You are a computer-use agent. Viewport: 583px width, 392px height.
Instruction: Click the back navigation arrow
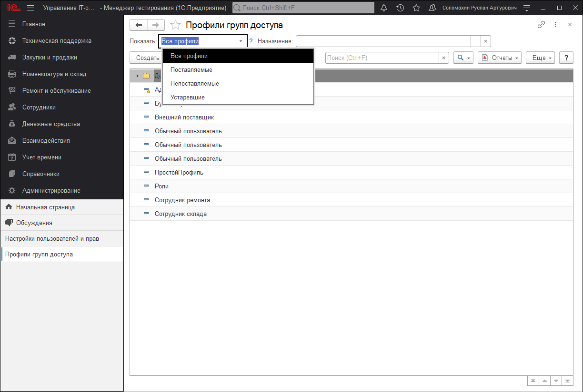[139, 25]
